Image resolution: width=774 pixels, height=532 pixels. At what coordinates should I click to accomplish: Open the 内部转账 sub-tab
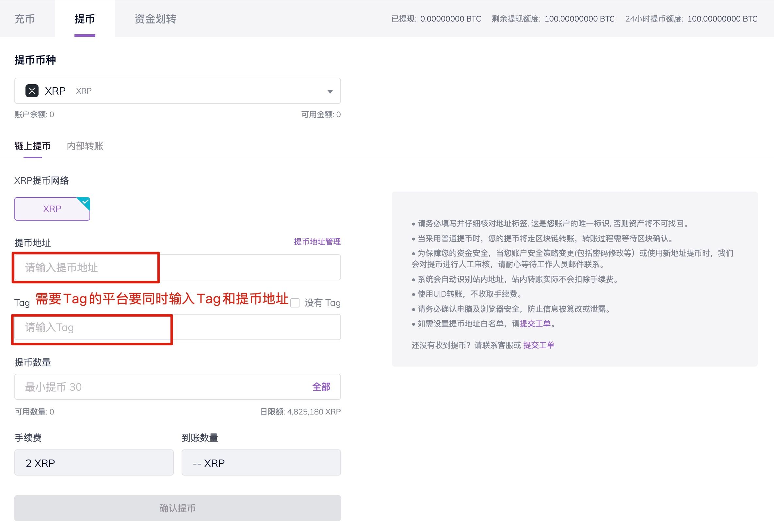pyautogui.click(x=85, y=146)
